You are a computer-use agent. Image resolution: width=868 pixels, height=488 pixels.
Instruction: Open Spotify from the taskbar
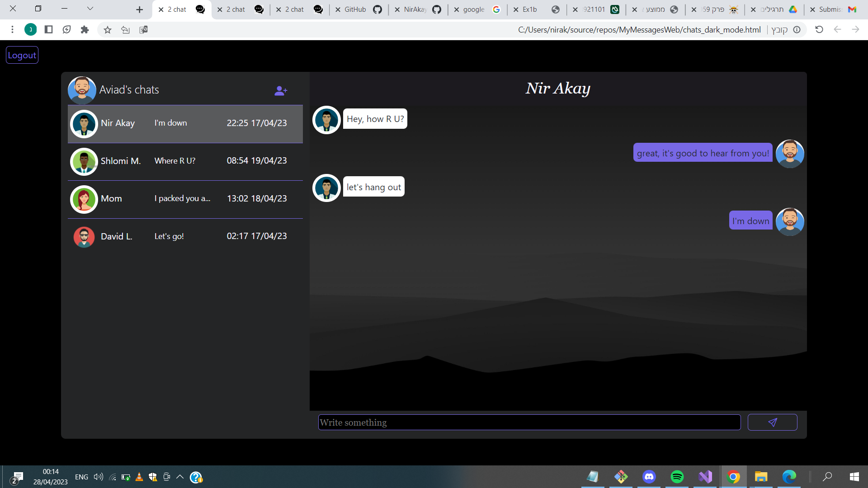(x=677, y=477)
